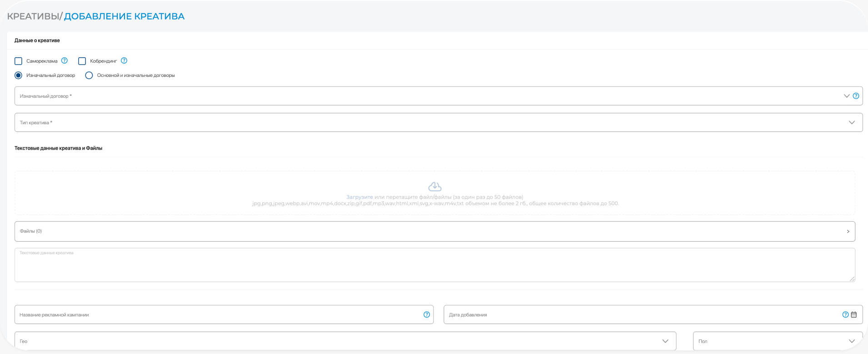
Task: Focus the Название рекламной кампании input field
Action: pos(218,314)
